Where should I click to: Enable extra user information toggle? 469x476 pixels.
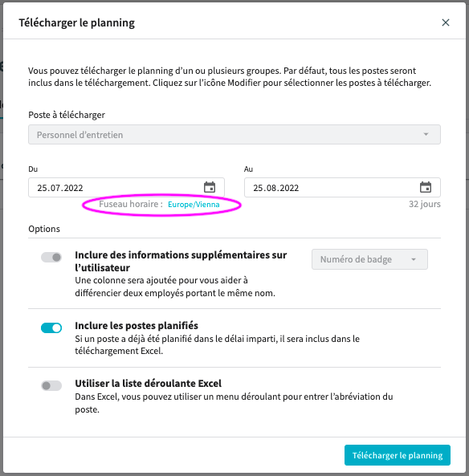[x=51, y=258]
